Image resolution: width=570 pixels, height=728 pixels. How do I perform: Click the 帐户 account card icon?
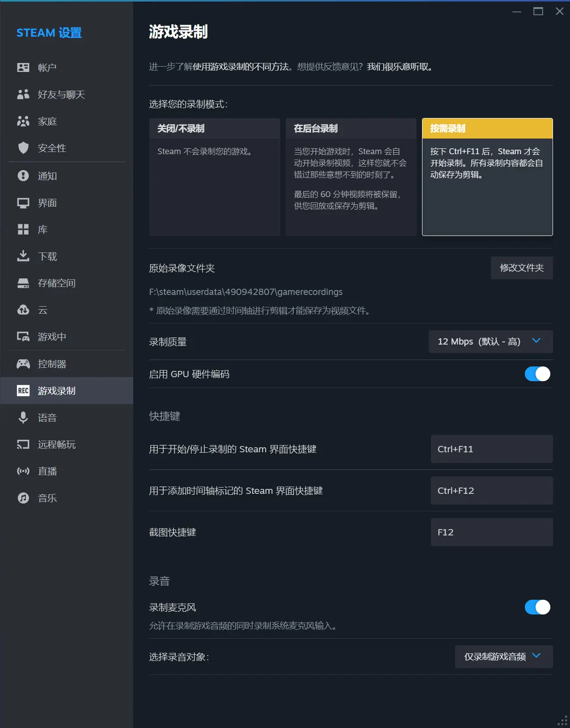tap(23, 67)
